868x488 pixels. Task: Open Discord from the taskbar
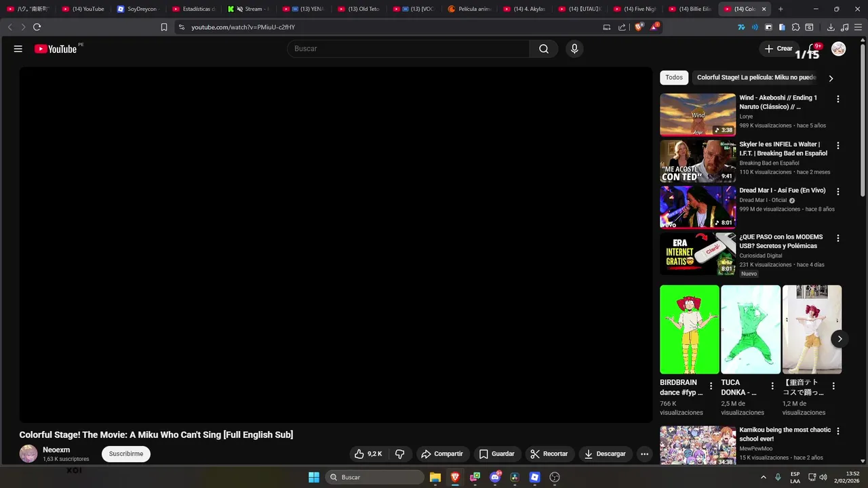[x=495, y=477]
